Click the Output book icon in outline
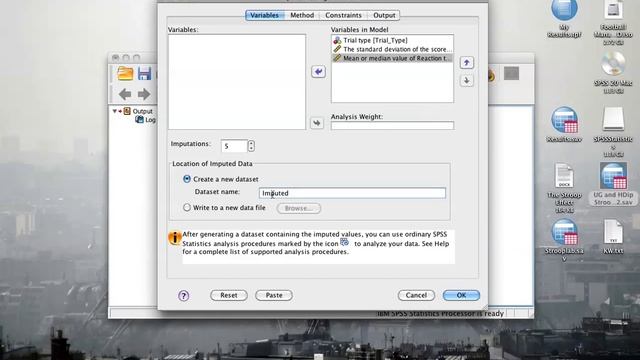Image resolution: width=640 pixels, height=360 pixels. tap(127, 111)
